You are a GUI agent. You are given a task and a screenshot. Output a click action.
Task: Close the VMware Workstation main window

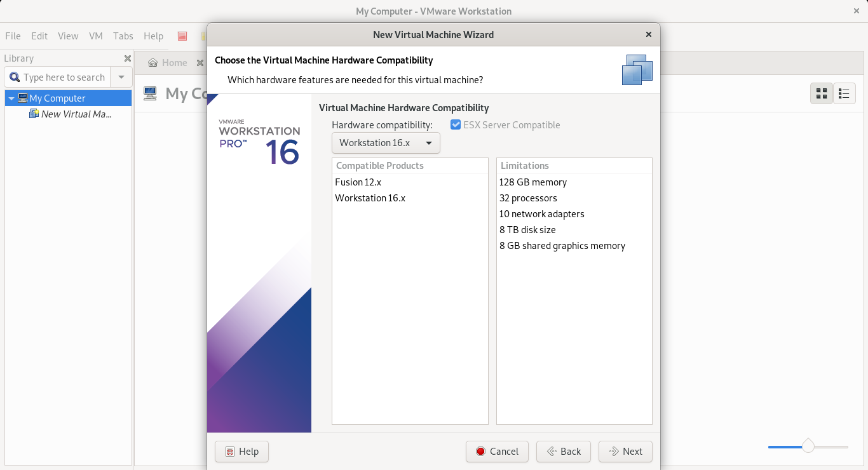pos(855,11)
